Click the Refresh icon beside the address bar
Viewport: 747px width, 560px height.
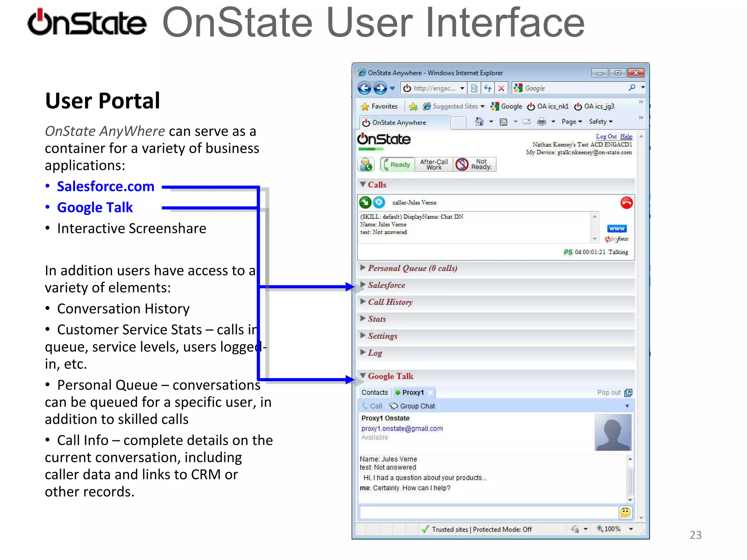[488, 88]
